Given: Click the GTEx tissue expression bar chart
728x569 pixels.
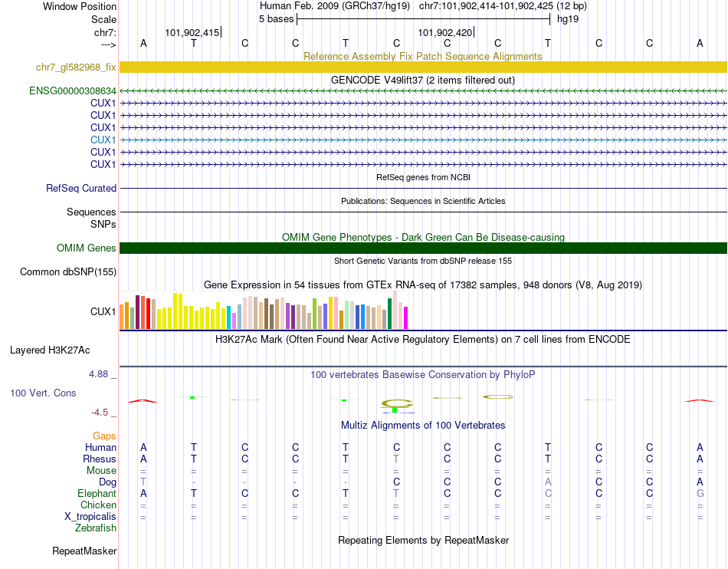Looking at the screenshot, I should pos(264,311).
